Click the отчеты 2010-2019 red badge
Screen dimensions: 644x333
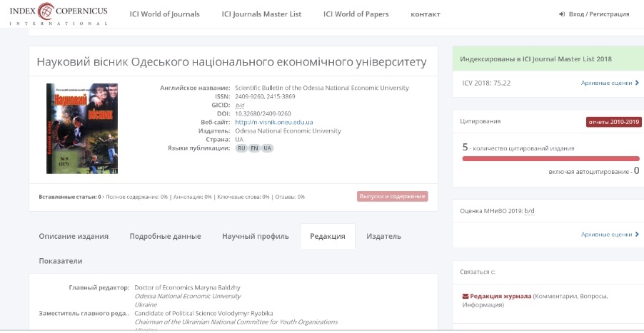click(x=613, y=122)
